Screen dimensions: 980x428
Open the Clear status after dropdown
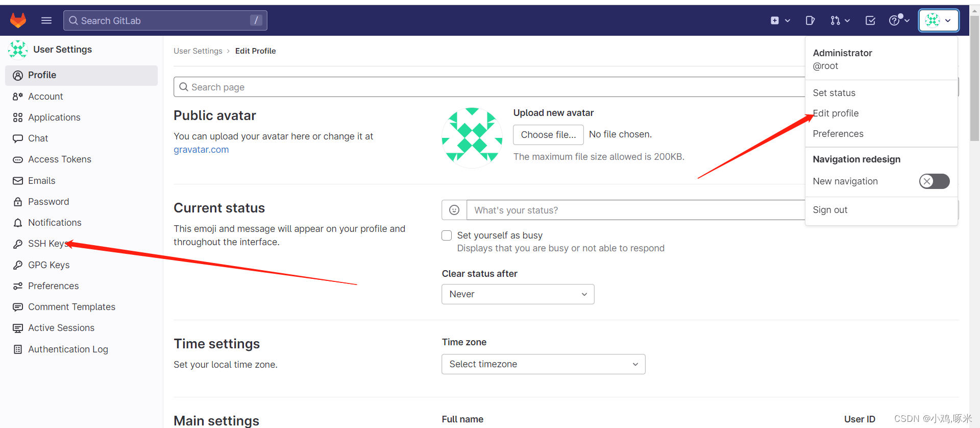pyautogui.click(x=517, y=294)
